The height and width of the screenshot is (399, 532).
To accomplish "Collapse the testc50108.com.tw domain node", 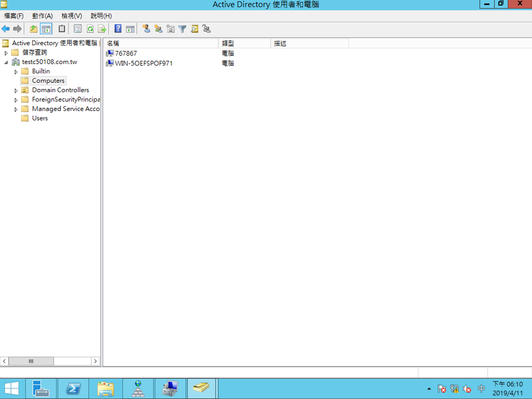I will click(x=6, y=62).
